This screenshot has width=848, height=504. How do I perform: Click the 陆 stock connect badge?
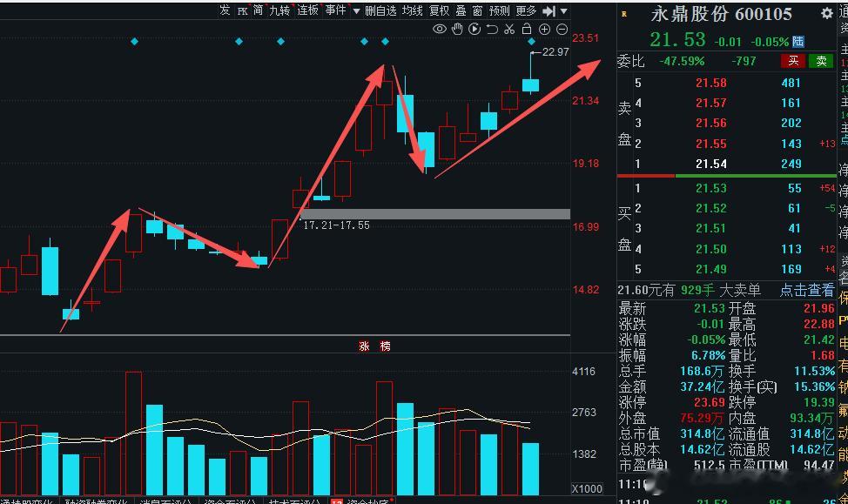(798, 41)
